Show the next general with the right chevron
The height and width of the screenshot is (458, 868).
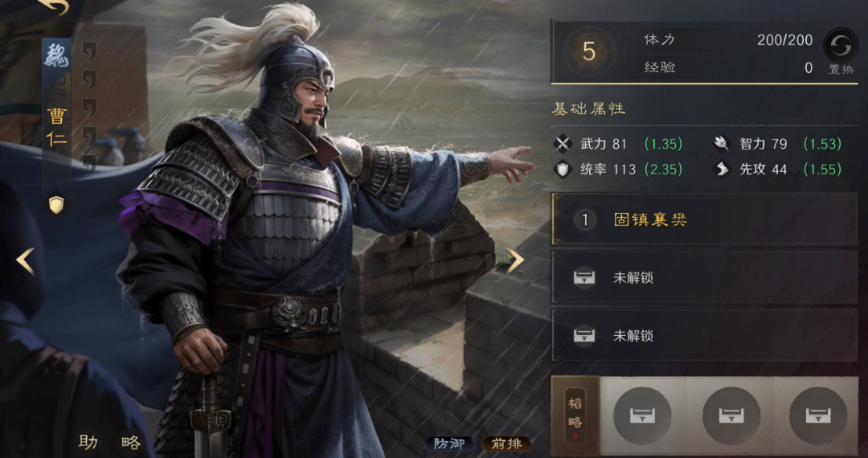pyautogui.click(x=514, y=260)
